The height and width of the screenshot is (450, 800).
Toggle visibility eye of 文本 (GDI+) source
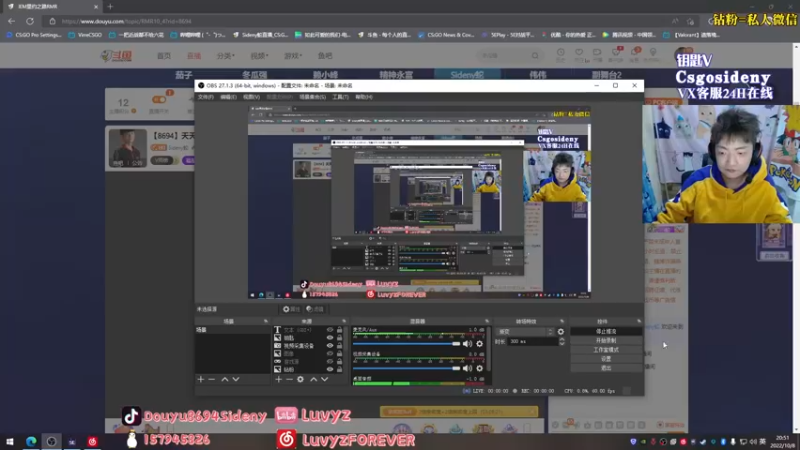tap(330, 330)
